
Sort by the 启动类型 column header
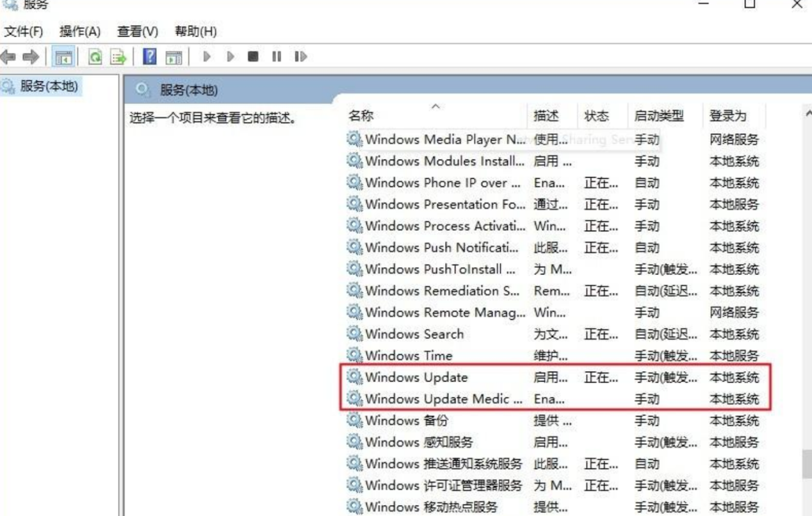658,116
